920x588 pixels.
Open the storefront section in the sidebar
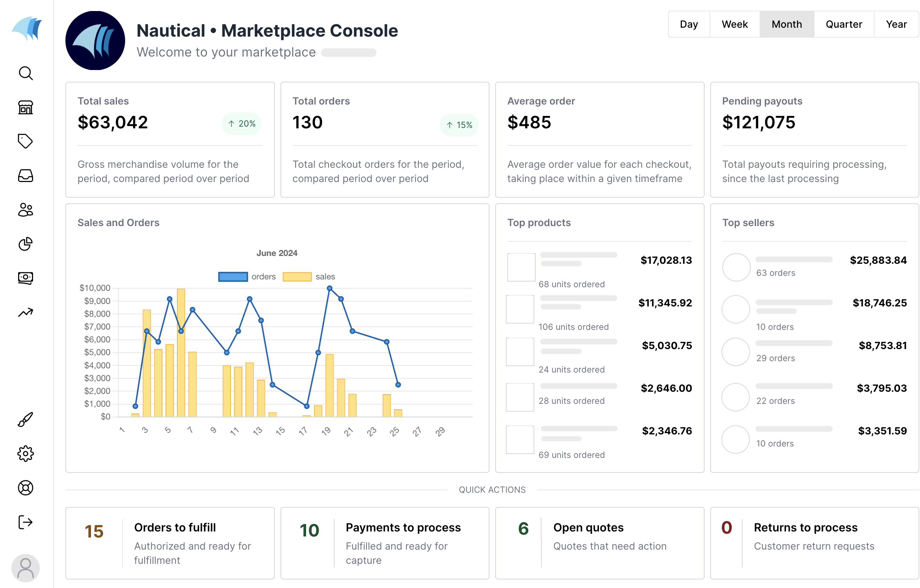[25, 107]
